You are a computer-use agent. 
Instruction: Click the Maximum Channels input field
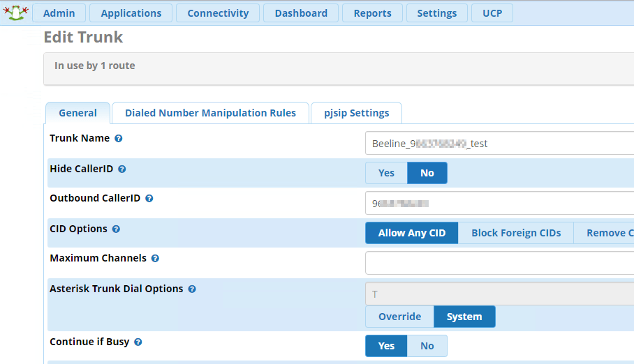(x=499, y=263)
